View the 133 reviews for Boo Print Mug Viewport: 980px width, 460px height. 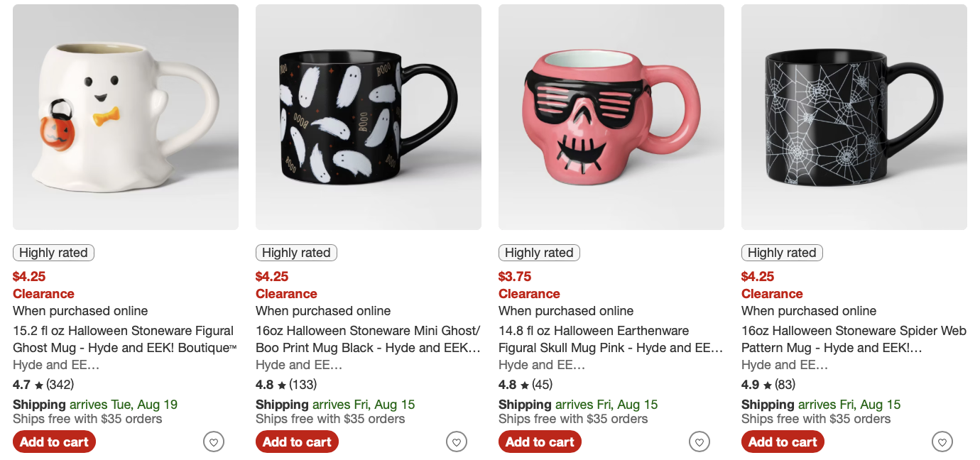point(286,385)
